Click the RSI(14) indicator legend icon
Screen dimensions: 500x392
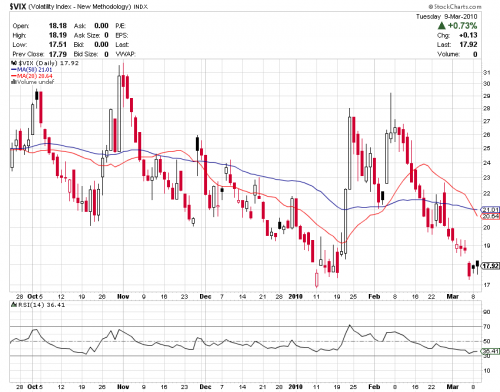coord(14,305)
